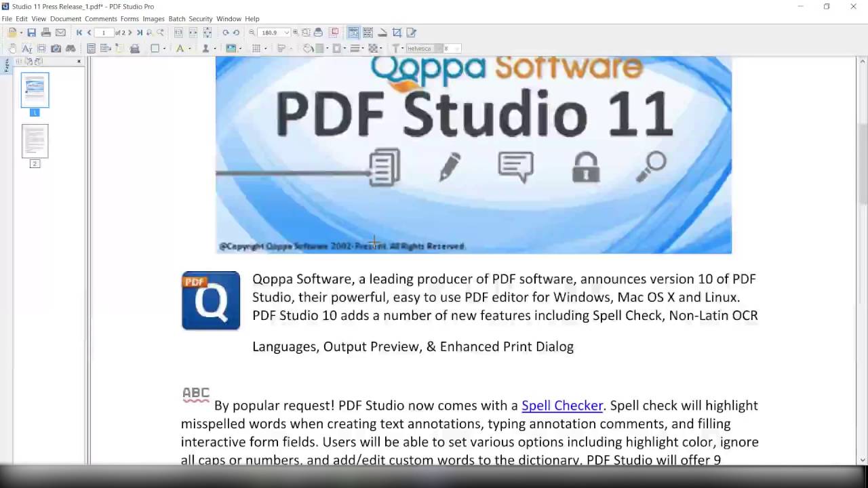Open the Document menu
868x488 pixels.
point(66,19)
